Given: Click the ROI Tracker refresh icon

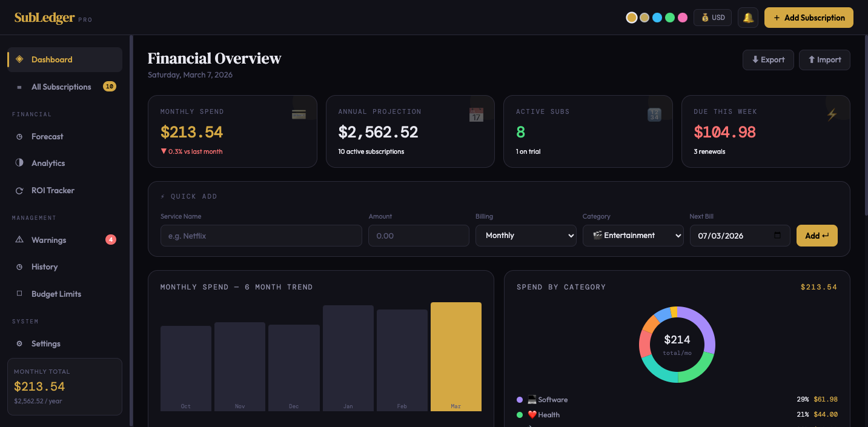Looking at the screenshot, I should tap(20, 190).
